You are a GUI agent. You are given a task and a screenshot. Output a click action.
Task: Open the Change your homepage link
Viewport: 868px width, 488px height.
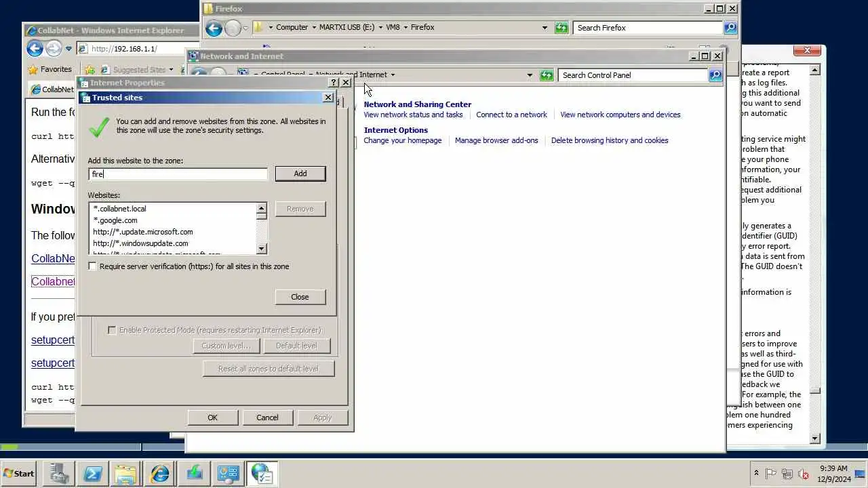click(403, 140)
